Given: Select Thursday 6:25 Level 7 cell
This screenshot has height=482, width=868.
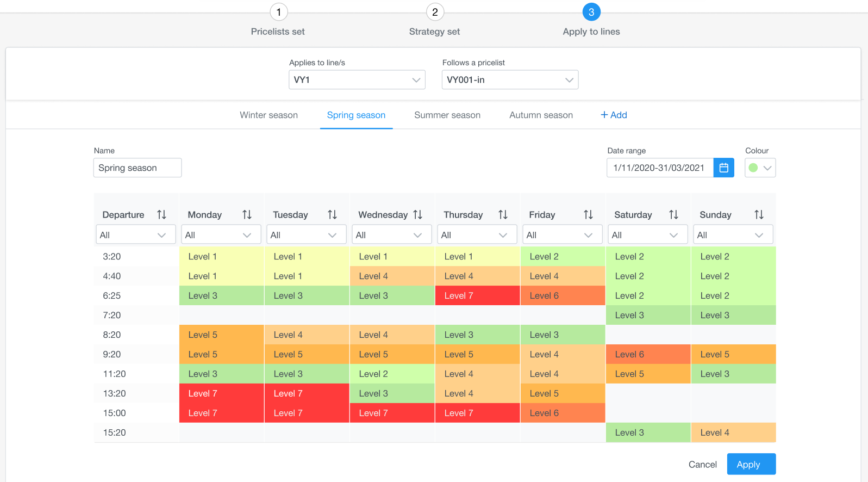Looking at the screenshot, I should (478, 295).
